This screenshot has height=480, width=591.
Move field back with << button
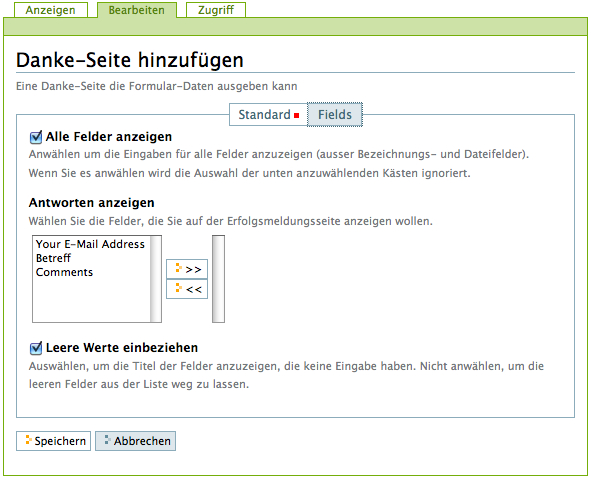[187, 289]
